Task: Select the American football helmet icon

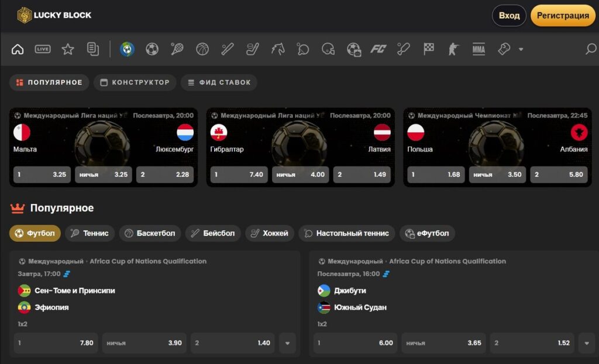Action: (x=328, y=49)
